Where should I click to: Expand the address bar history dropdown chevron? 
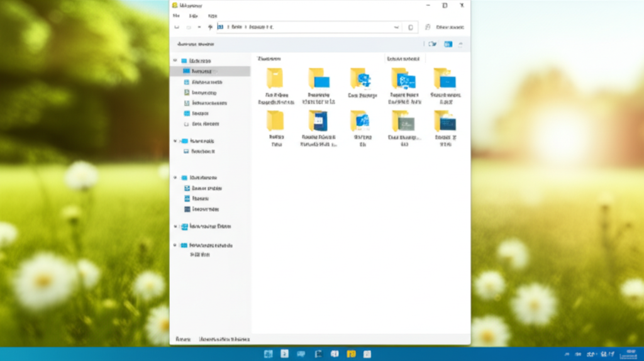[x=396, y=28]
